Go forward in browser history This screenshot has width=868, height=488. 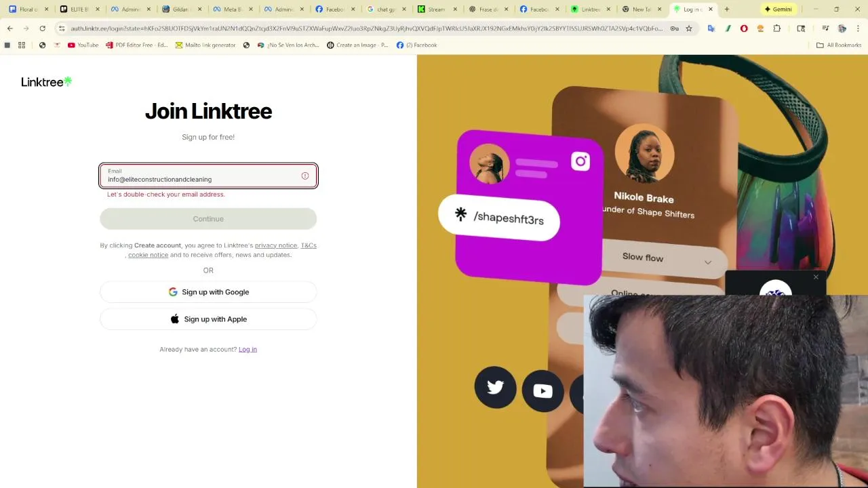[26, 28]
